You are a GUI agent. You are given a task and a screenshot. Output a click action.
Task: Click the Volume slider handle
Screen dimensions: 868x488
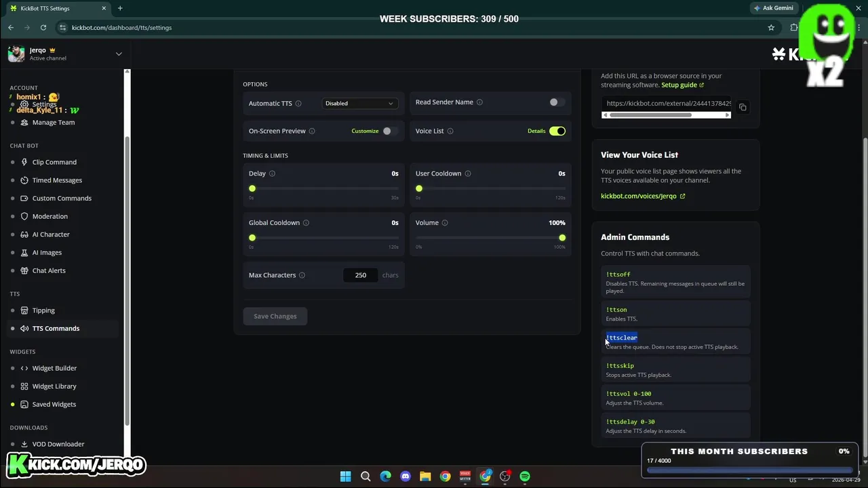click(562, 238)
